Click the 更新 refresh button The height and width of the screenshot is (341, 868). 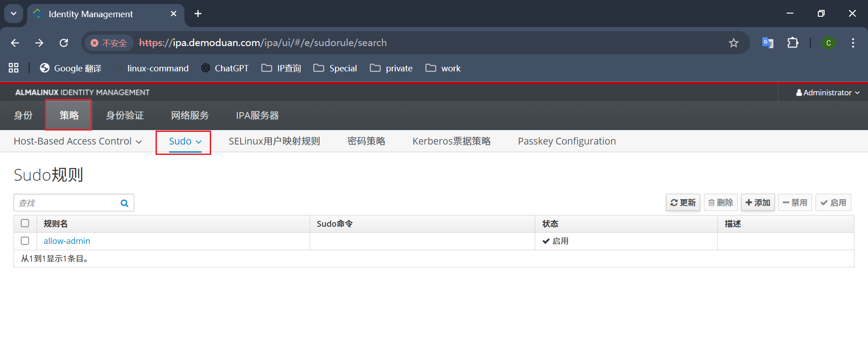click(x=683, y=203)
